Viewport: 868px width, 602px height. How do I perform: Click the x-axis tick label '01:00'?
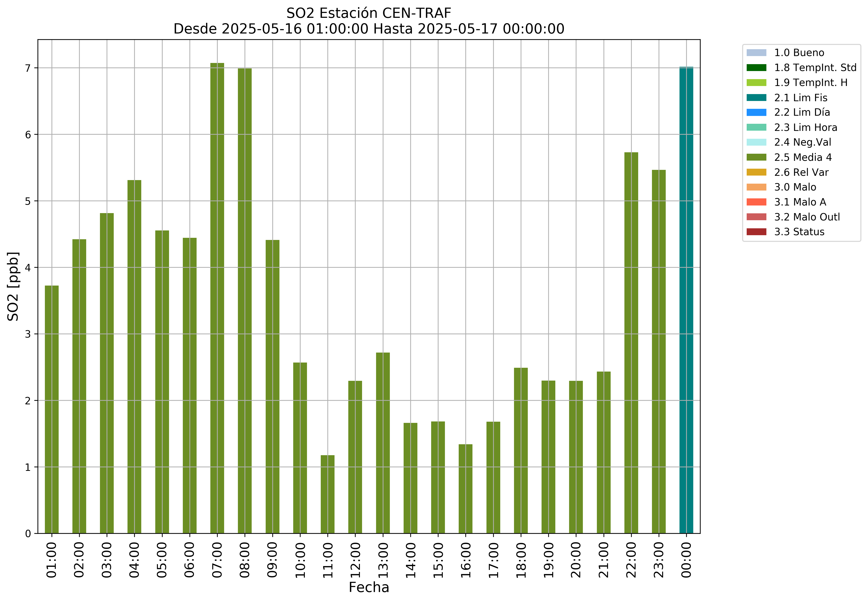tap(52, 560)
